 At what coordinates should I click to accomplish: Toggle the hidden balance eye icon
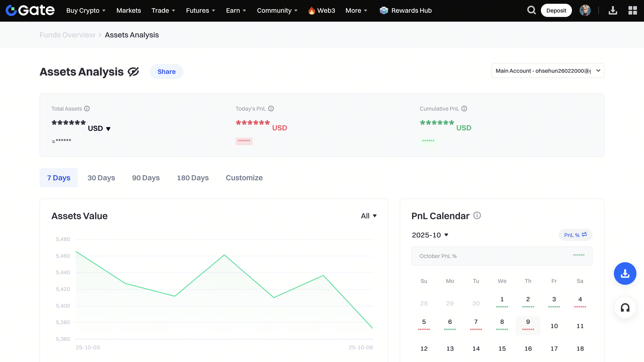pos(133,72)
